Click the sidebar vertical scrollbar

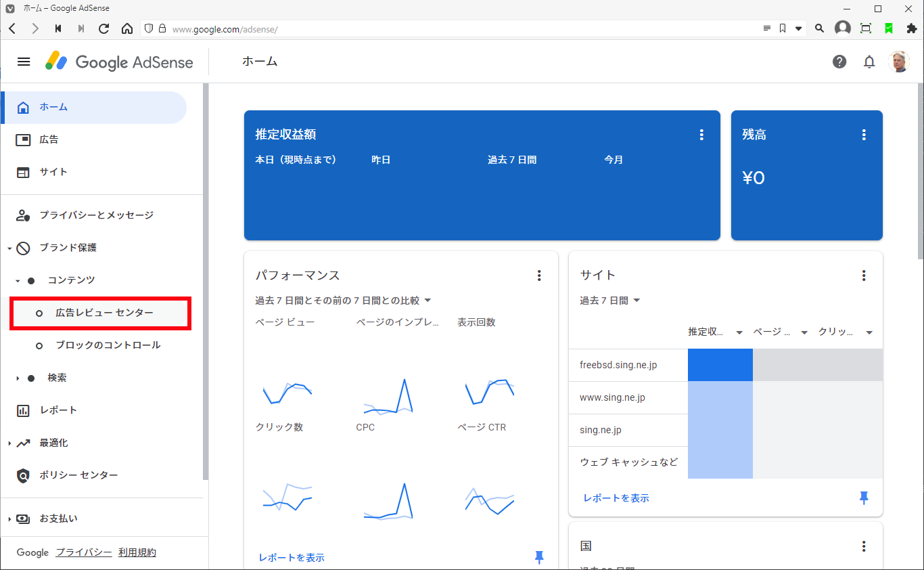[x=206, y=282]
